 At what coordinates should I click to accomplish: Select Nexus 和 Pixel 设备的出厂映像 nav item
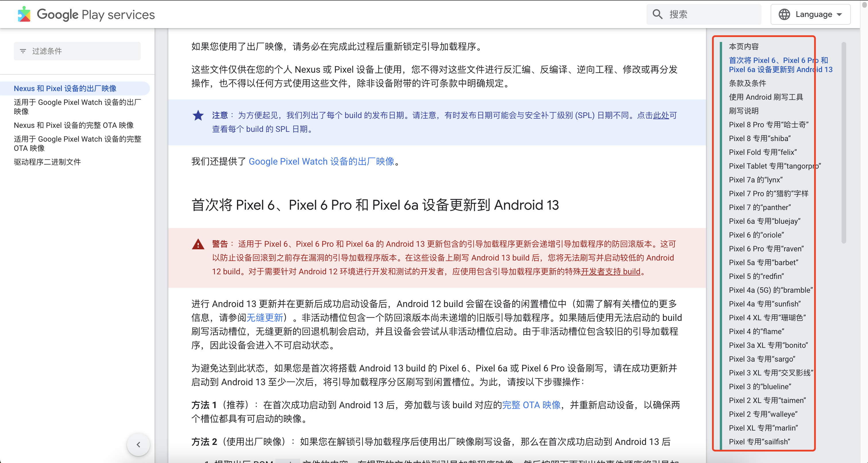pyautogui.click(x=65, y=88)
